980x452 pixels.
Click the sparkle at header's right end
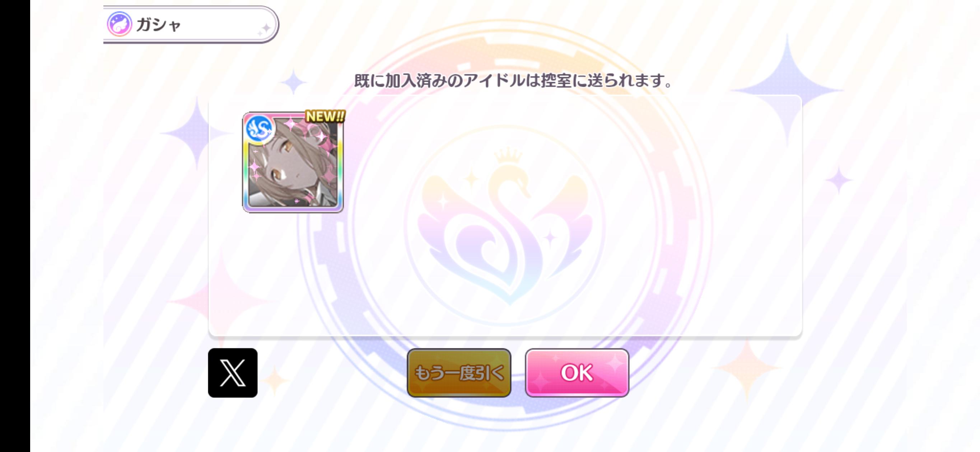coord(265,29)
